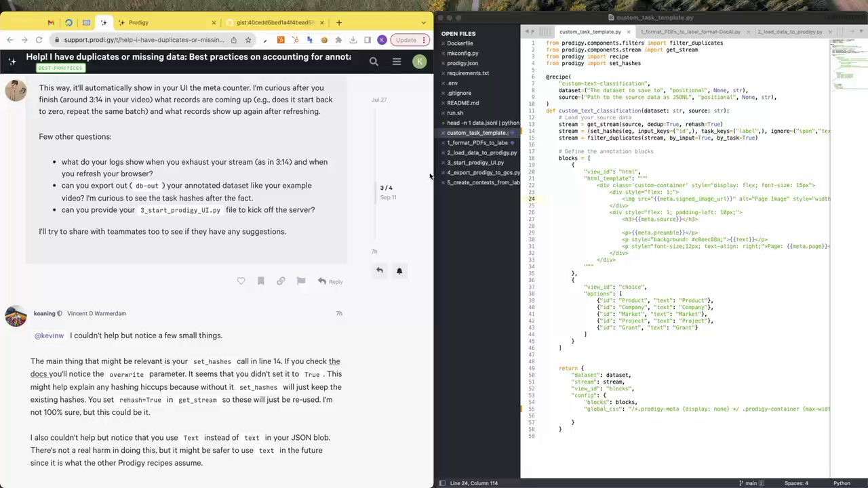Open a new Chrome tab

pyautogui.click(x=339, y=22)
